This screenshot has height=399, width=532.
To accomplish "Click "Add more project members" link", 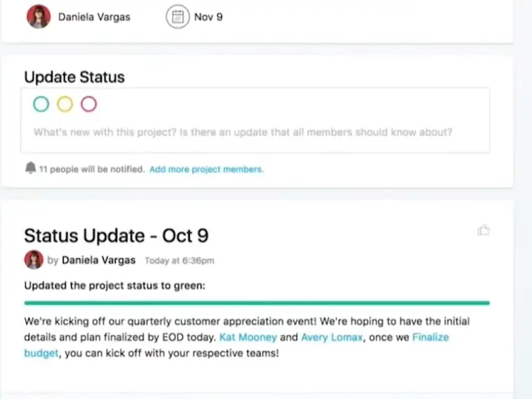I will pyautogui.click(x=207, y=170).
